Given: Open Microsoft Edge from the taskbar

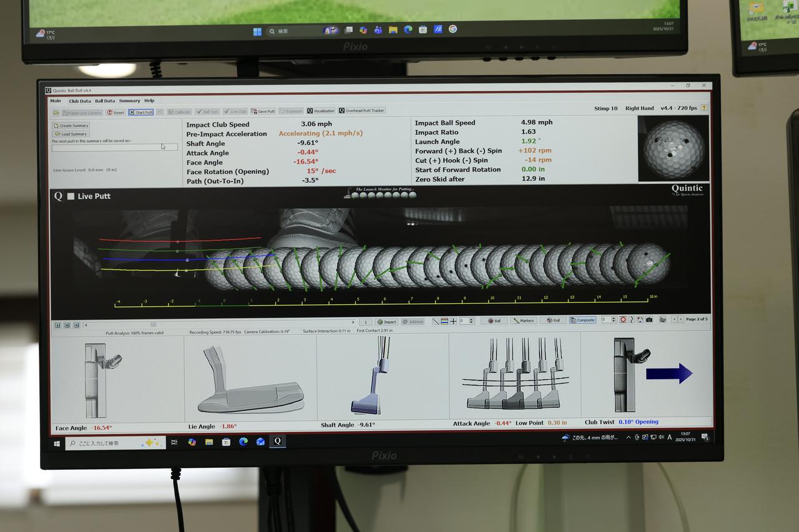Looking at the screenshot, I should pos(243,442).
